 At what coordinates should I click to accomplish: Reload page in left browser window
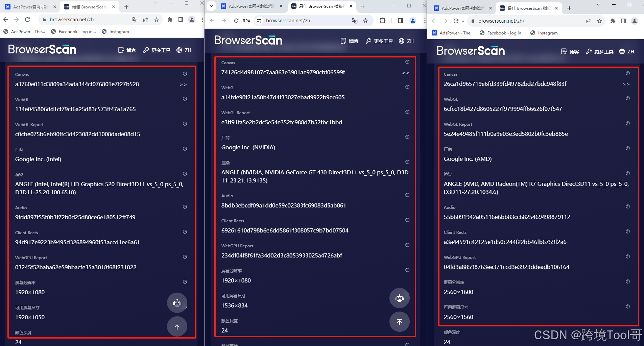click(27, 20)
